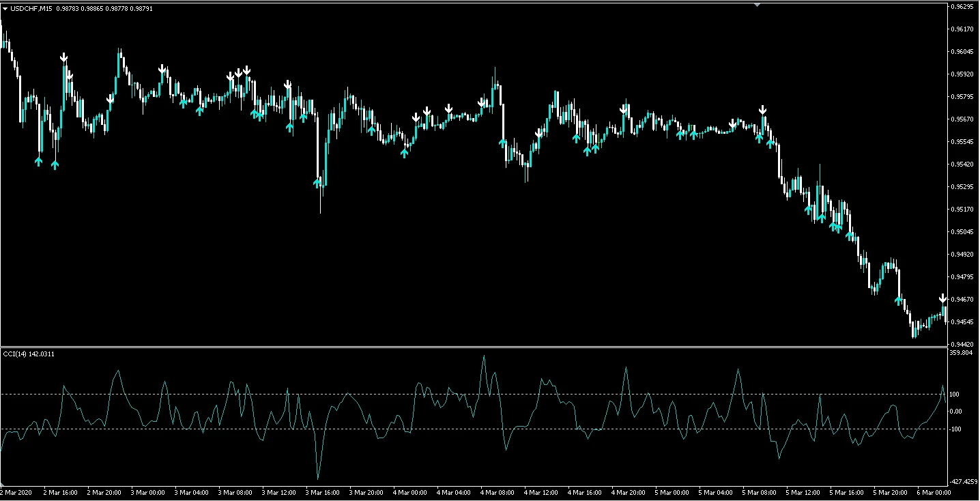This screenshot has width=980, height=501.
Task: Click the triangle beside USDCHF,M15 title
Action: coord(5,8)
